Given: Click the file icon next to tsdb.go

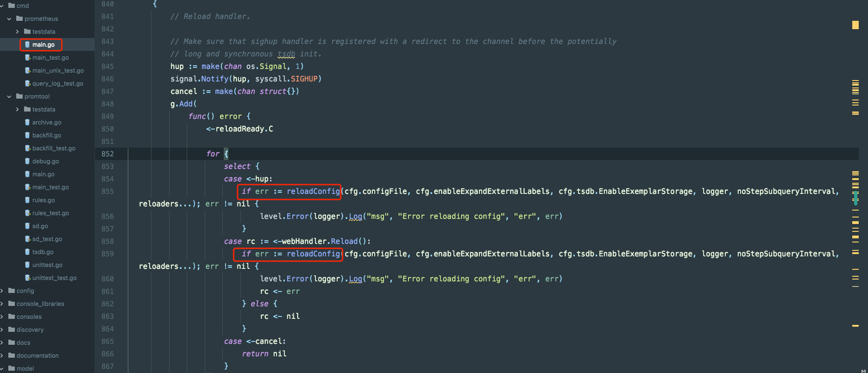Looking at the screenshot, I should pyautogui.click(x=27, y=252).
